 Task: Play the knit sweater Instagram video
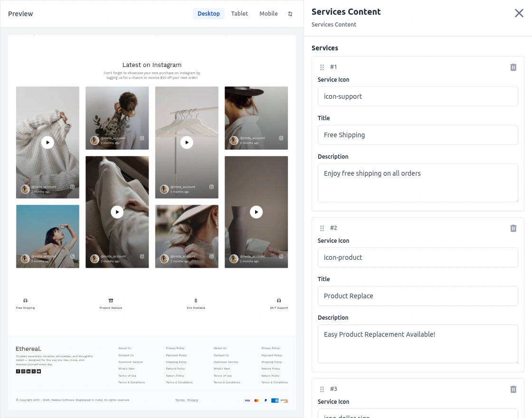pyautogui.click(x=48, y=142)
